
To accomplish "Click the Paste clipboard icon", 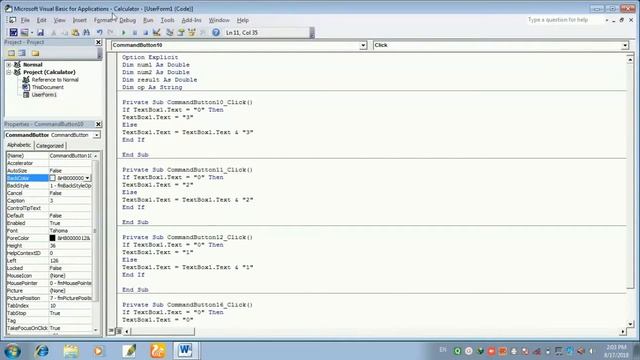I will (x=76, y=32).
